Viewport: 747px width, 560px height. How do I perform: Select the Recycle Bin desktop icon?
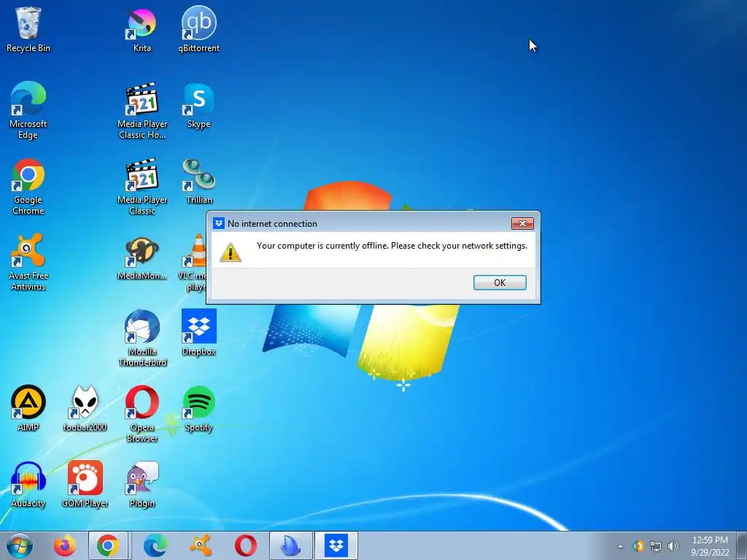[x=28, y=29]
